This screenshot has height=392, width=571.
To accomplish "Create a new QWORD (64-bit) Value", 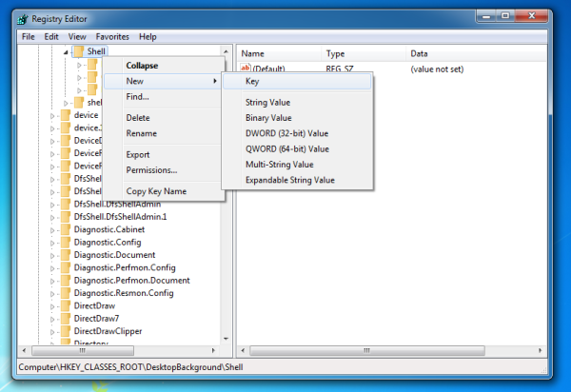I will [x=297, y=149].
